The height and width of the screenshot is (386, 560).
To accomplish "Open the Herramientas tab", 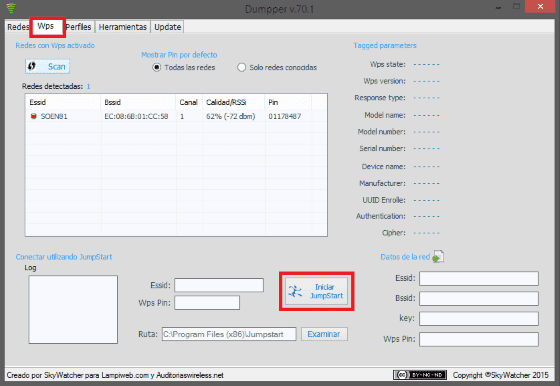I will pos(122,27).
